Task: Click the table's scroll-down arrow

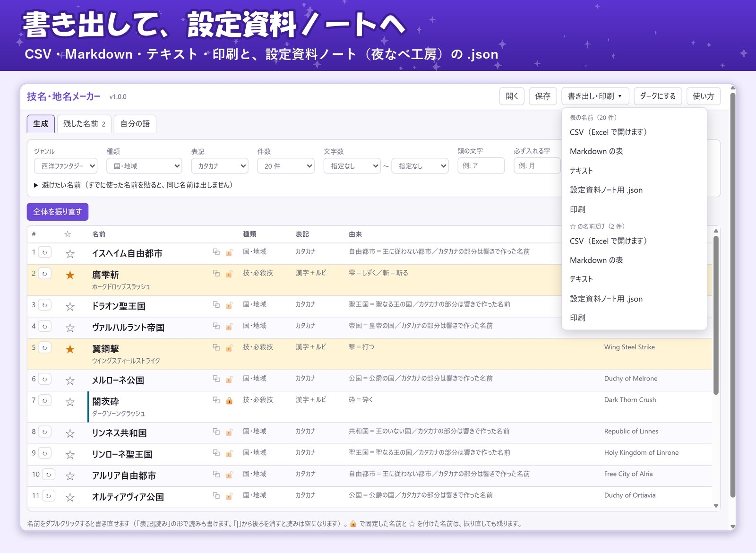Action: (716, 506)
